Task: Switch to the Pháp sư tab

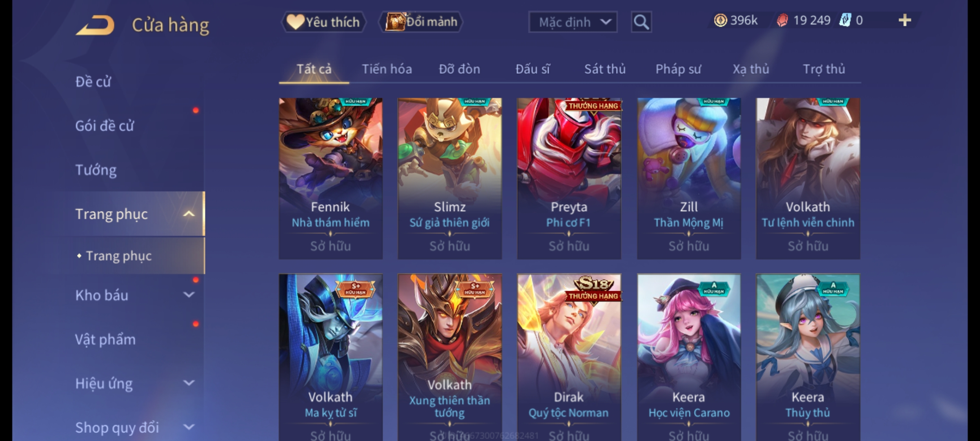Action: click(678, 69)
